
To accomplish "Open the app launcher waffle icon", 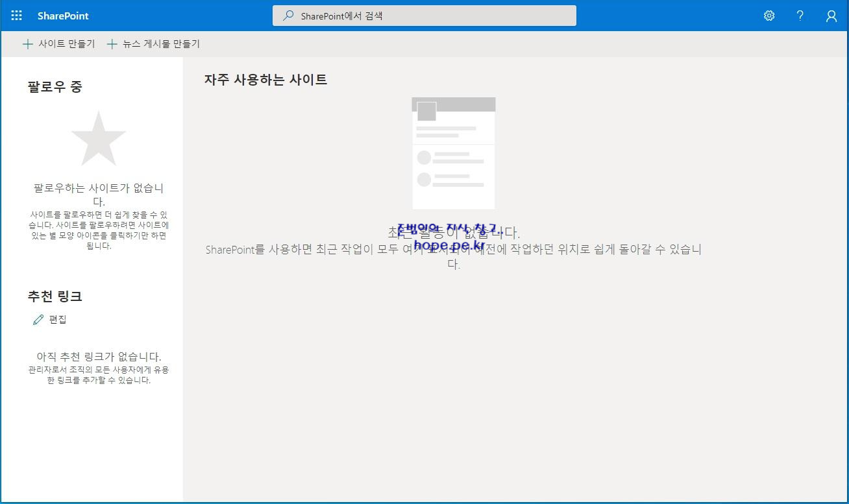I will point(17,16).
